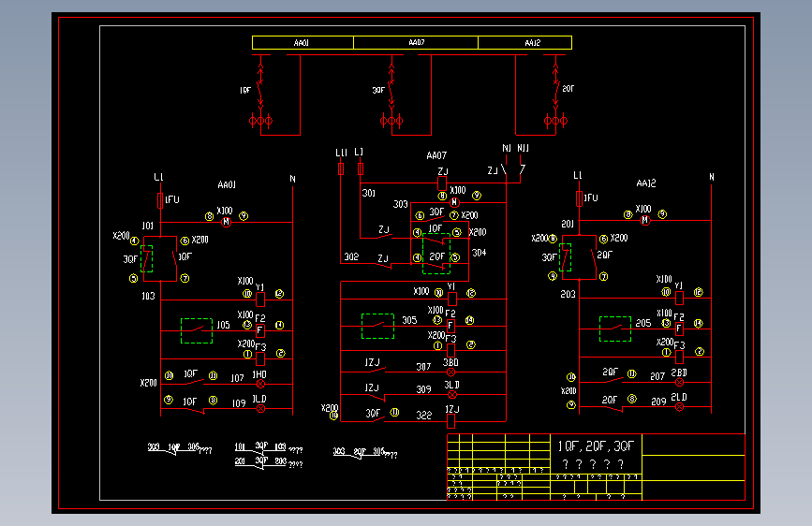Select the 1HD indicator lamp symbol
Viewport: 812px width, 526px height.
pyautogui.click(x=260, y=384)
